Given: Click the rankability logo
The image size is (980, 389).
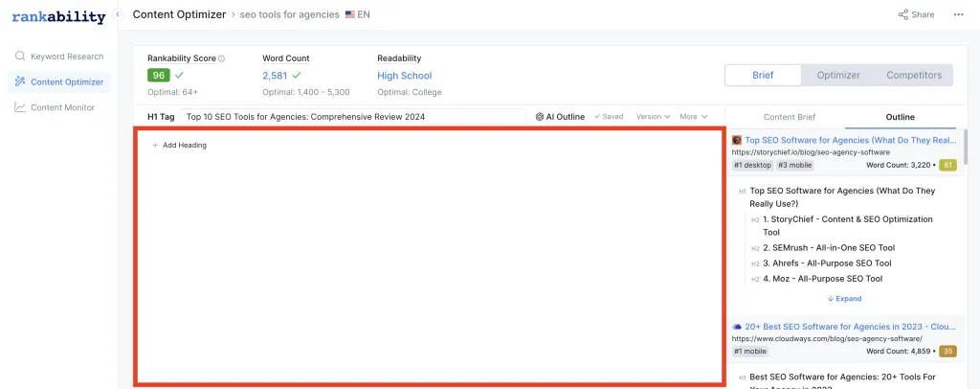Looking at the screenshot, I should [58, 17].
